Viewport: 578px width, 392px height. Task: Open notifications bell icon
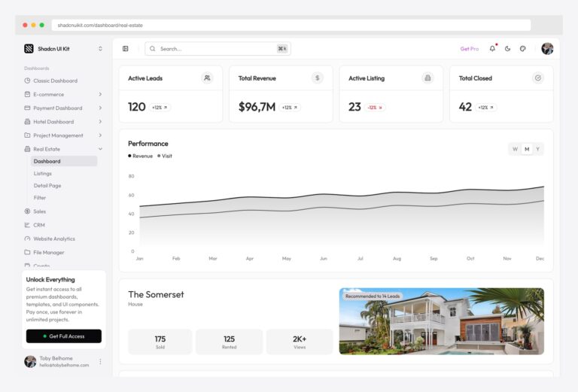492,48
